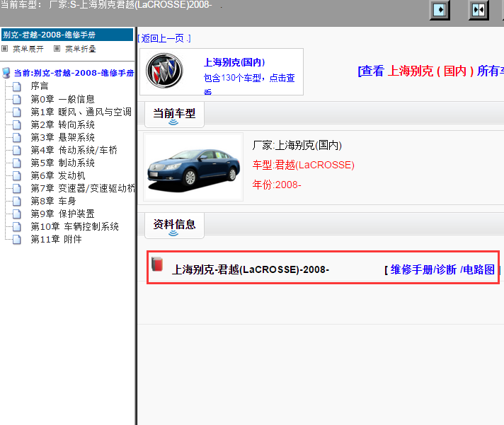Image resolution: width=504 pixels, height=425 pixels.
Task: Open 第4章 传动系统/车桥 chapter
Action: pos(74,150)
